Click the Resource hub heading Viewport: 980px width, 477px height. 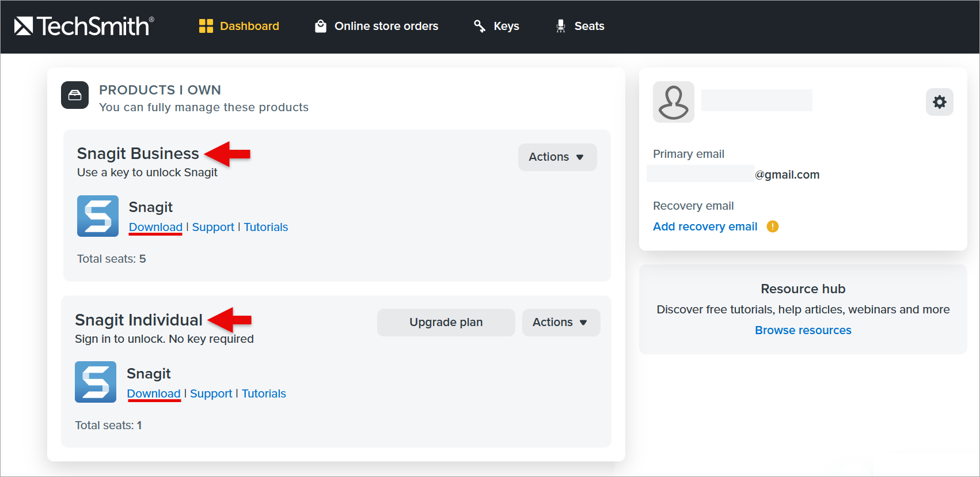point(803,289)
